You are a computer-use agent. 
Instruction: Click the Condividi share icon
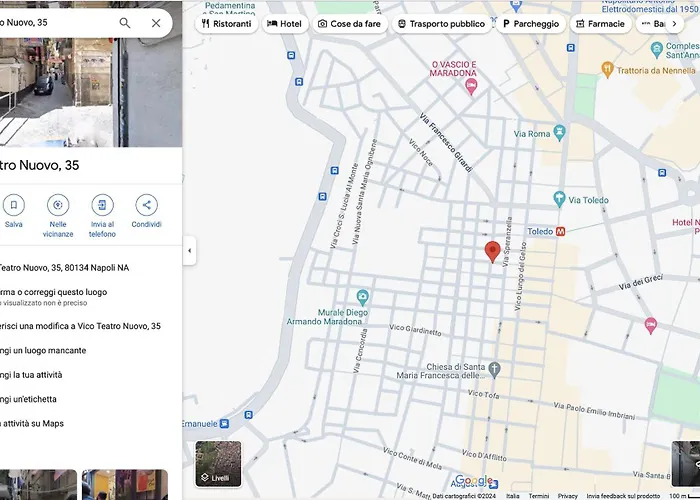146,205
